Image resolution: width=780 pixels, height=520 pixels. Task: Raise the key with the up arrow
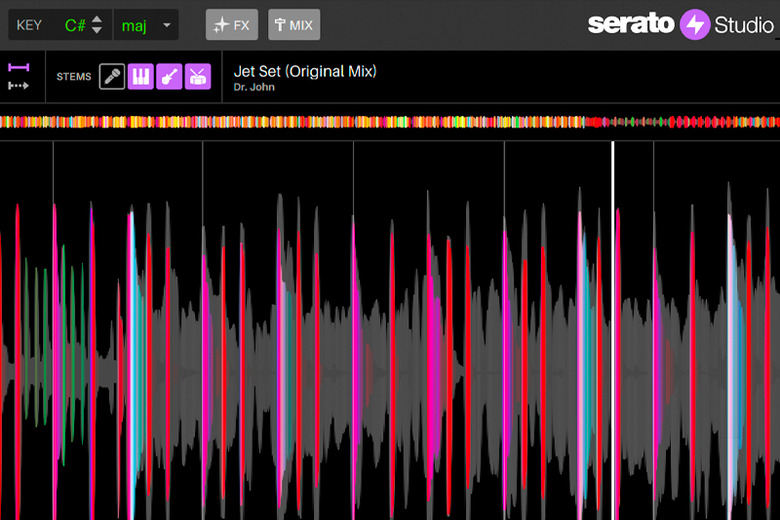(x=97, y=19)
